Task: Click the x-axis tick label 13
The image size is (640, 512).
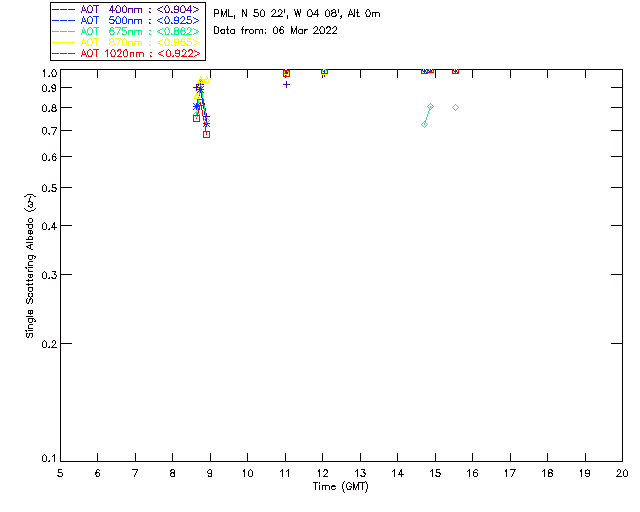Action: tap(360, 473)
